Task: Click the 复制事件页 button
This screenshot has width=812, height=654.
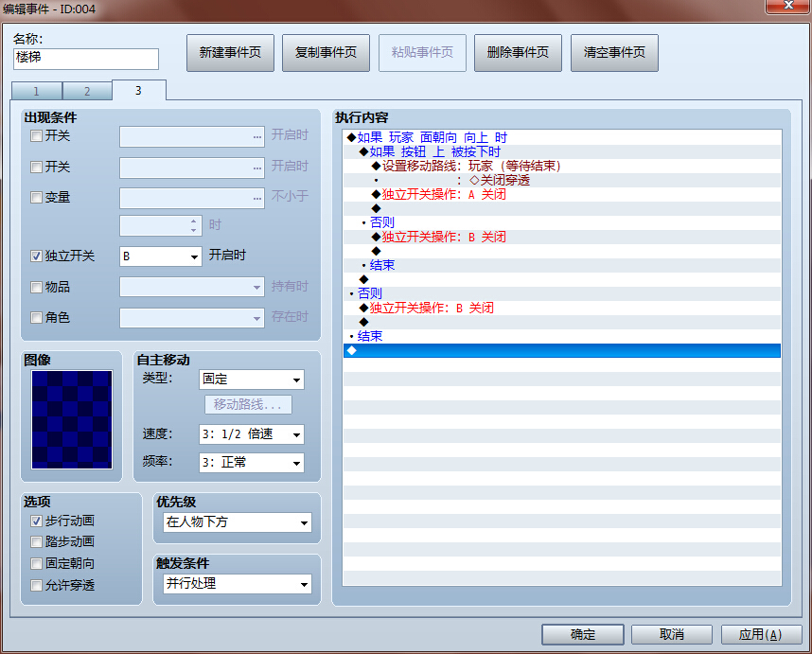Action: tap(326, 53)
